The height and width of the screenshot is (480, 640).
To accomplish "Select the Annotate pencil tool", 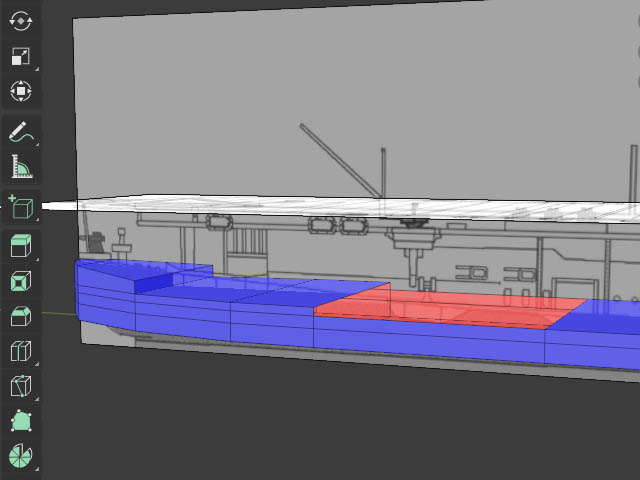I will tap(21, 132).
